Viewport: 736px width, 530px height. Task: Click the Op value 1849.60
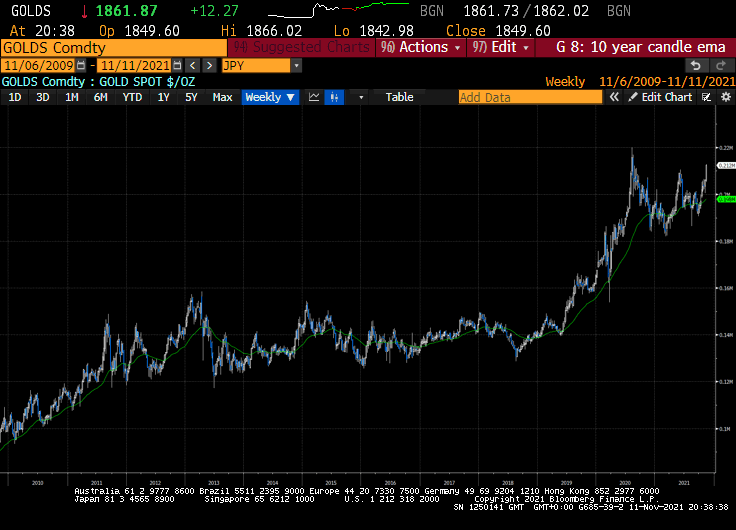[152, 31]
